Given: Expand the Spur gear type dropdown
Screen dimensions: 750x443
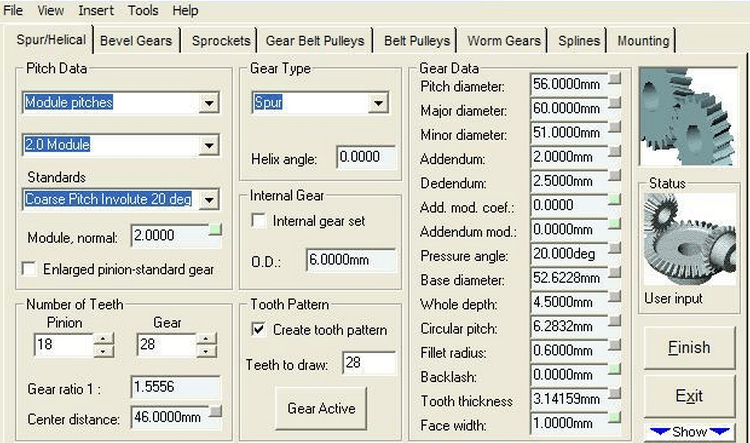Looking at the screenshot, I should [x=378, y=102].
